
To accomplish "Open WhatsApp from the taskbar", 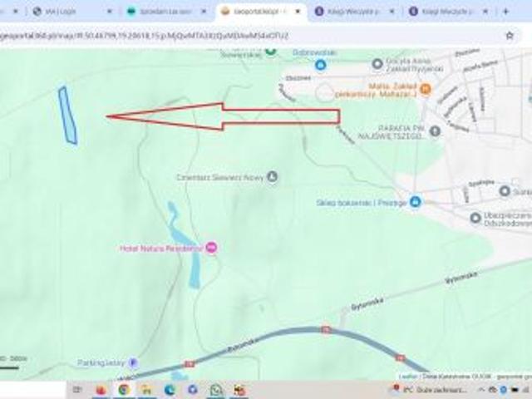I will 216,390.
